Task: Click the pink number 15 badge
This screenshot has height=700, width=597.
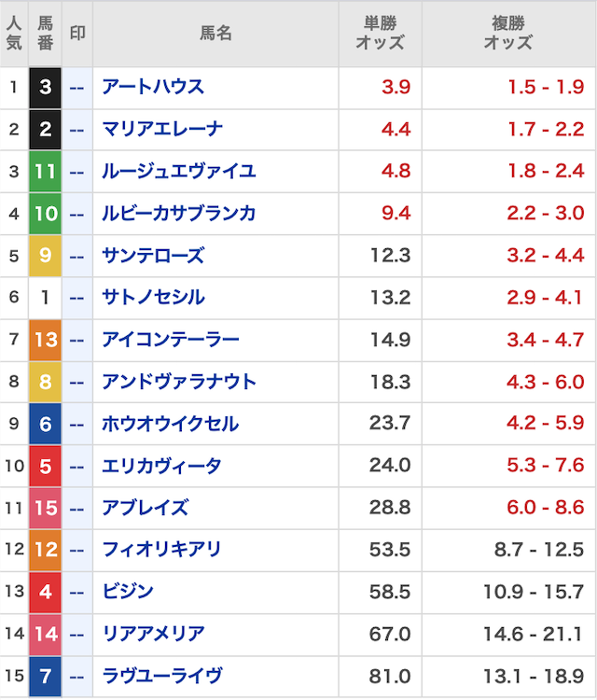Action: (45, 508)
